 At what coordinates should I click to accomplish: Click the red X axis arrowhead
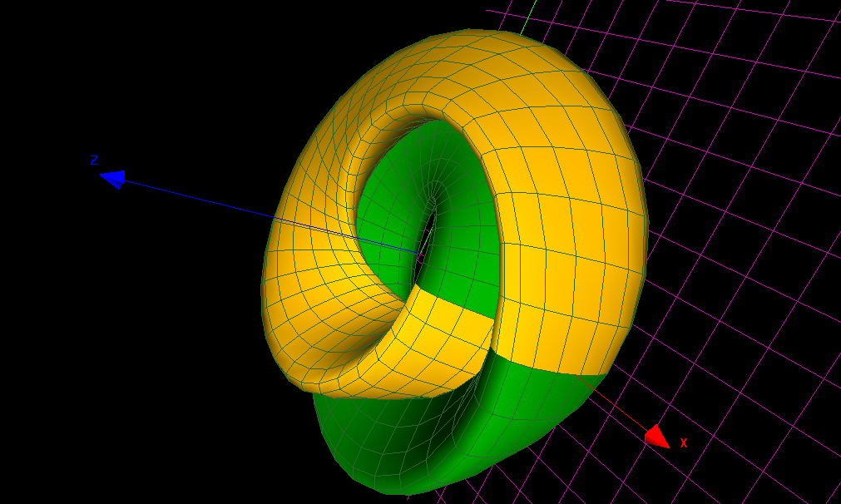pos(656,436)
